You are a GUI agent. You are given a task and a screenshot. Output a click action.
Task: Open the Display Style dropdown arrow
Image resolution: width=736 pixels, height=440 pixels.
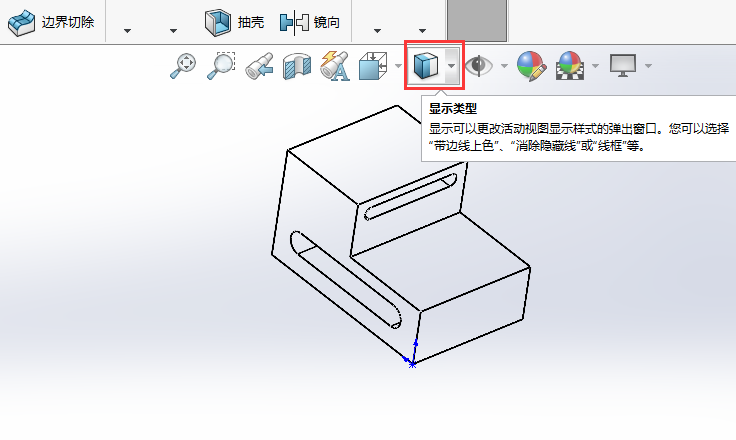(452, 66)
